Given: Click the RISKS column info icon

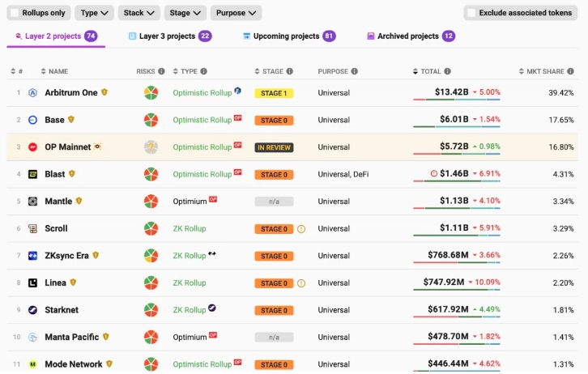Looking at the screenshot, I should (161, 71).
